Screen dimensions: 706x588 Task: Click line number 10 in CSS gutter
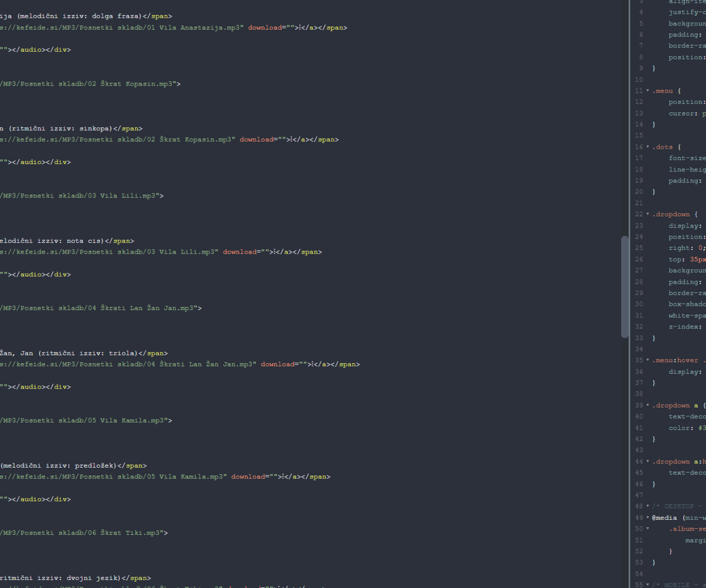[639, 79]
